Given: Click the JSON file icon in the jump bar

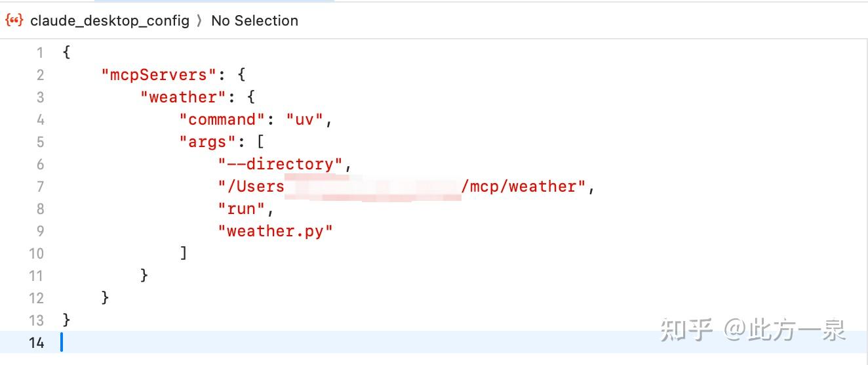Looking at the screenshot, I should pos(14,20).
